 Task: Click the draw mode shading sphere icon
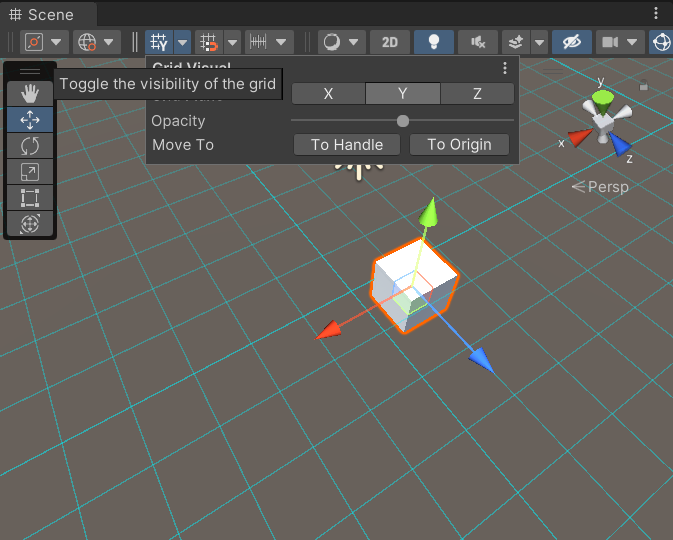(332, 42)
